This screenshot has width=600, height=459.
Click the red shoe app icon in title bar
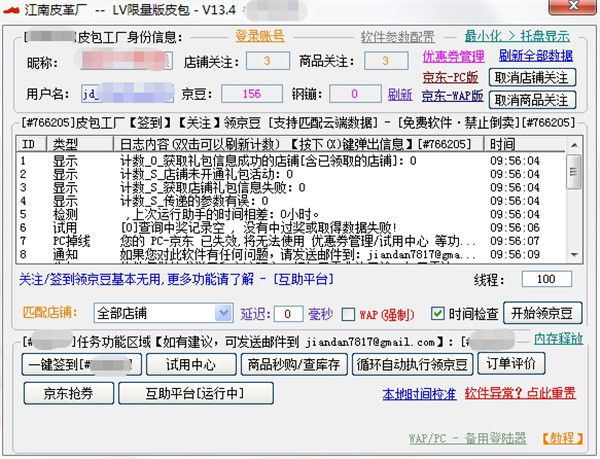pyautogui.click(x=11, y=10)
